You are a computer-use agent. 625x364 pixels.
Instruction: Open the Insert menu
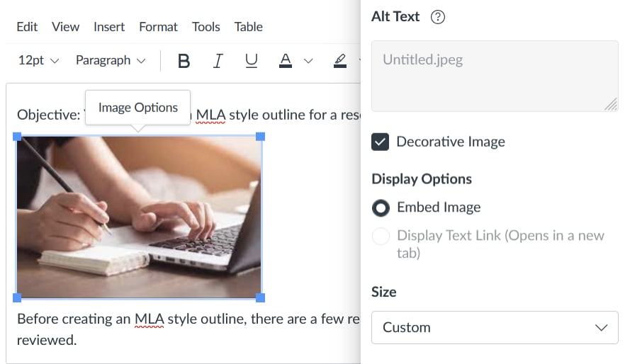point(109,27)
